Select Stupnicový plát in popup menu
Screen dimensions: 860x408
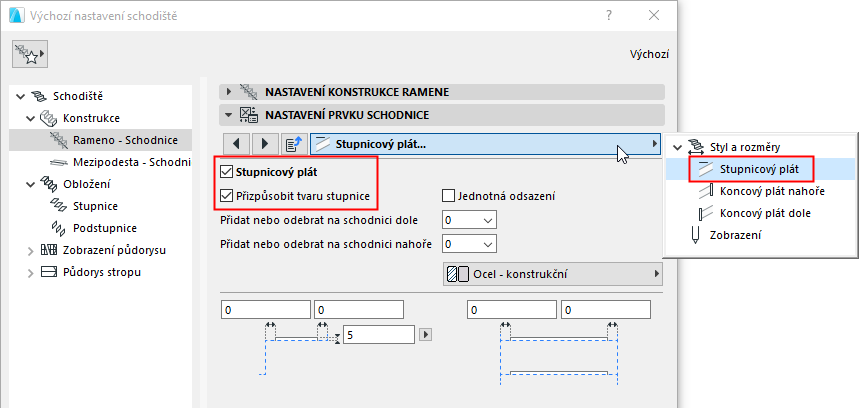point(759,169)
